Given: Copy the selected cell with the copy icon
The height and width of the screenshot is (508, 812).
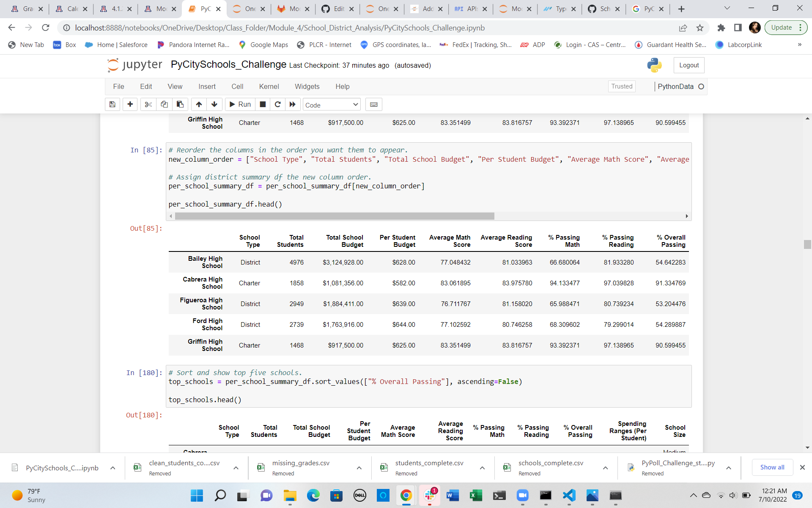Looking at the screenshot, I should (164, 104).
